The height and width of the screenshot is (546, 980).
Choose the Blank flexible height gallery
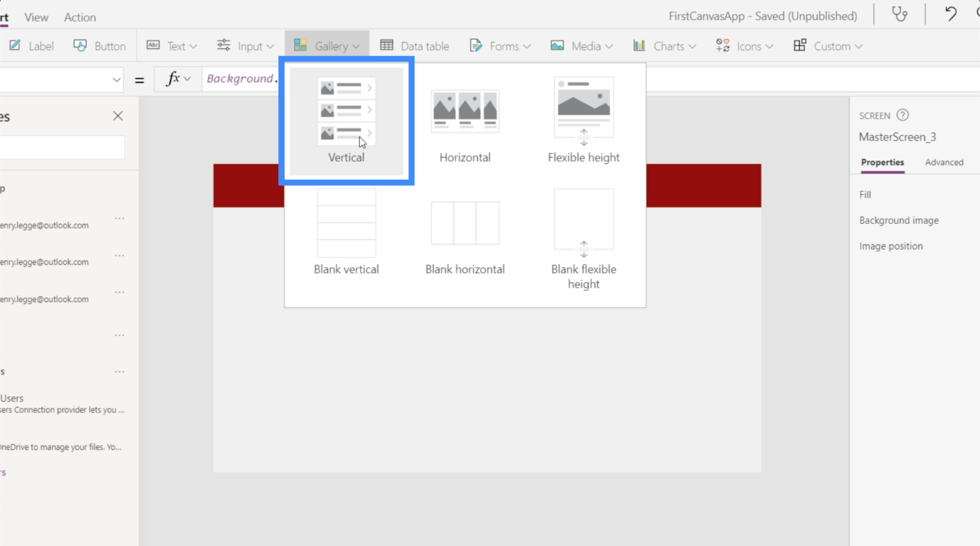583,240
